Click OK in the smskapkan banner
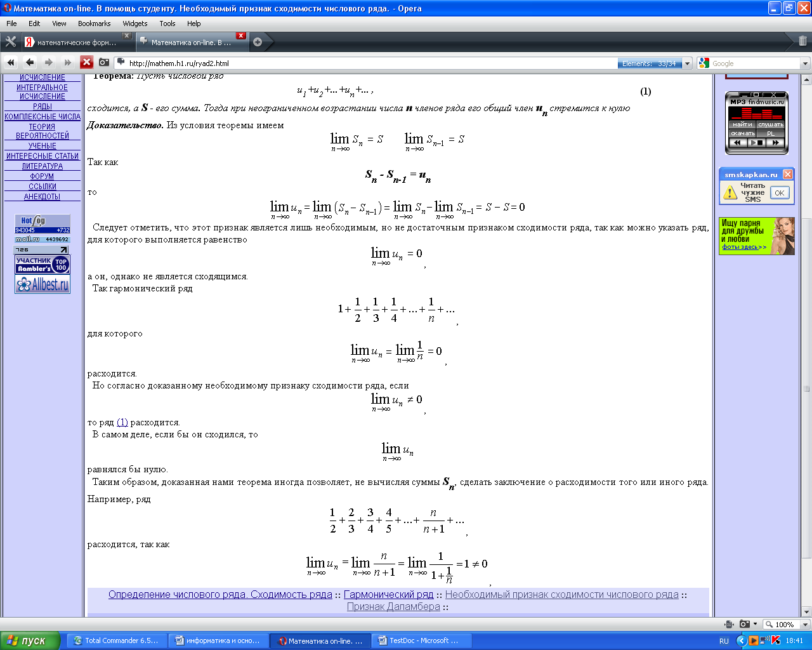This screenshot has width=812, height=650. click(780, 193)
